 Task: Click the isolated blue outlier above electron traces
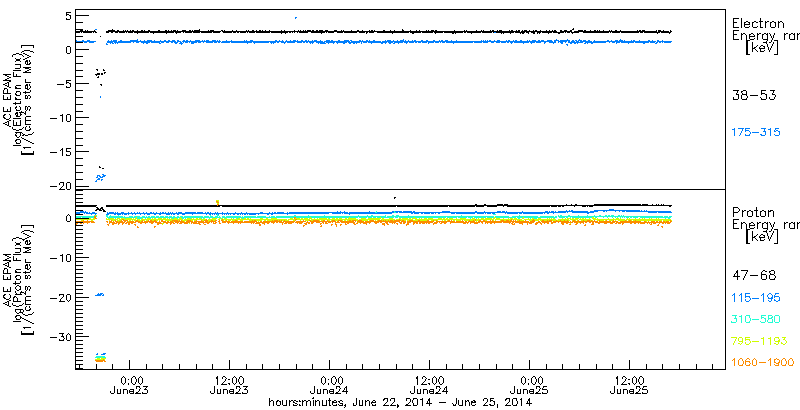coord(296,18)
